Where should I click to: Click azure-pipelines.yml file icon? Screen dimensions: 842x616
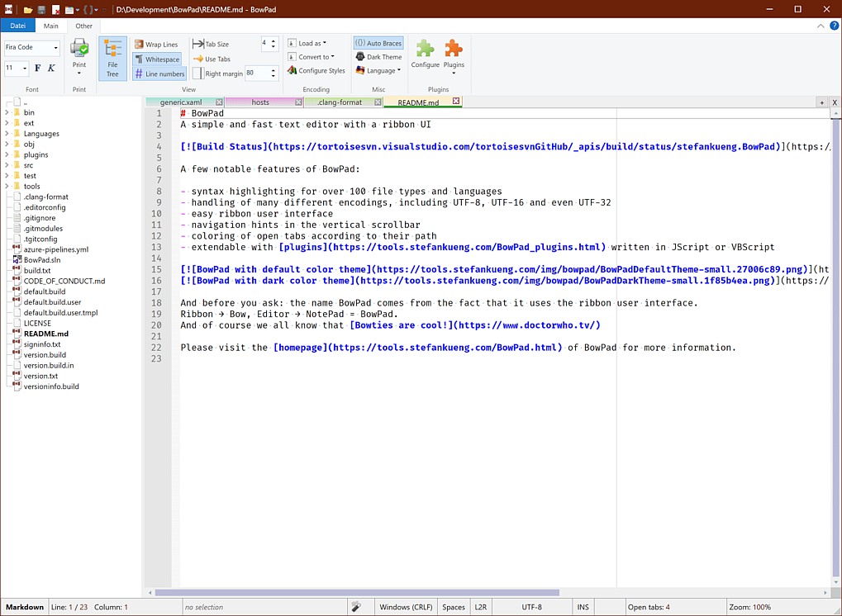click(17, 249)
